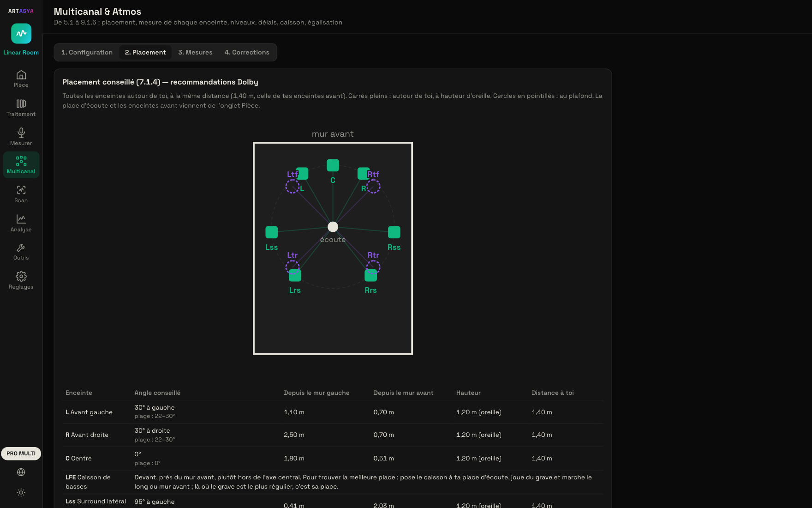
Task: Click the 'mur avant' label above diagram
Action: click(333, 134)
